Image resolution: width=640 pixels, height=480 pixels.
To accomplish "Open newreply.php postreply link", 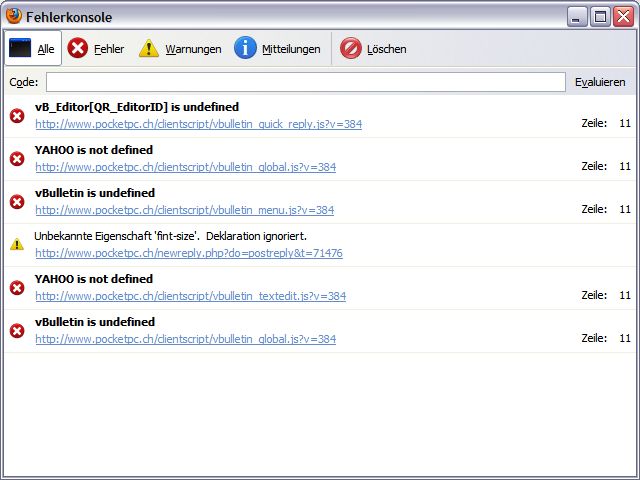I will click(x=189, y=253).
